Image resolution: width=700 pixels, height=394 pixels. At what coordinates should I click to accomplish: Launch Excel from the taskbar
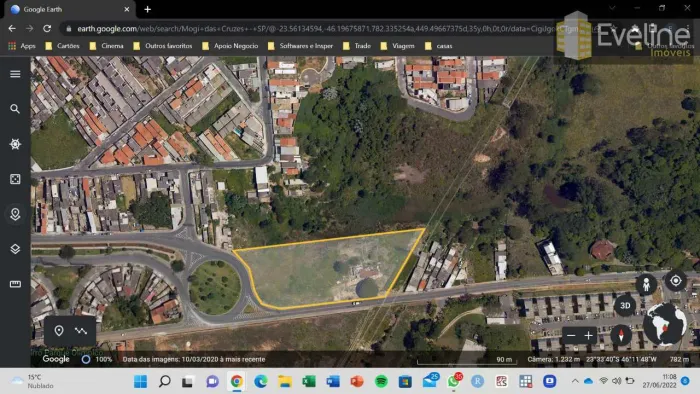pos(309,381)
